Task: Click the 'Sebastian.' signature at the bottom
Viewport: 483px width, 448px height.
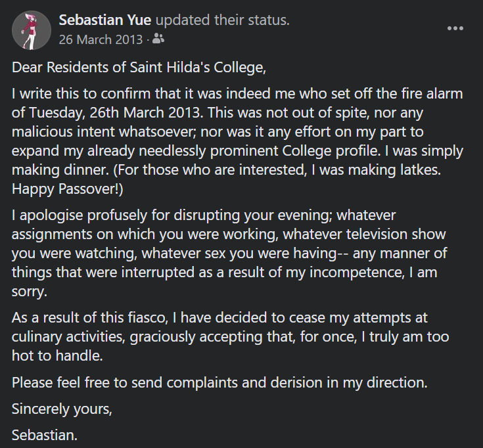Action: click(x=45, y=436)
